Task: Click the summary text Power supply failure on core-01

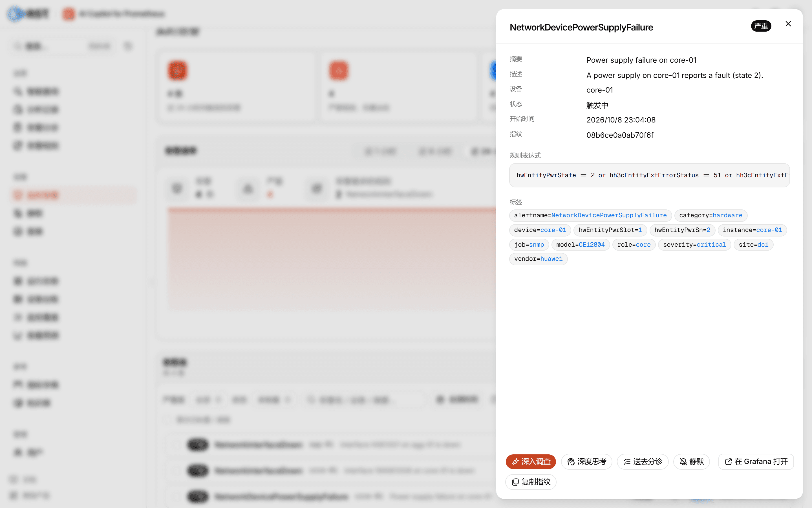Action: pos(641,60)
